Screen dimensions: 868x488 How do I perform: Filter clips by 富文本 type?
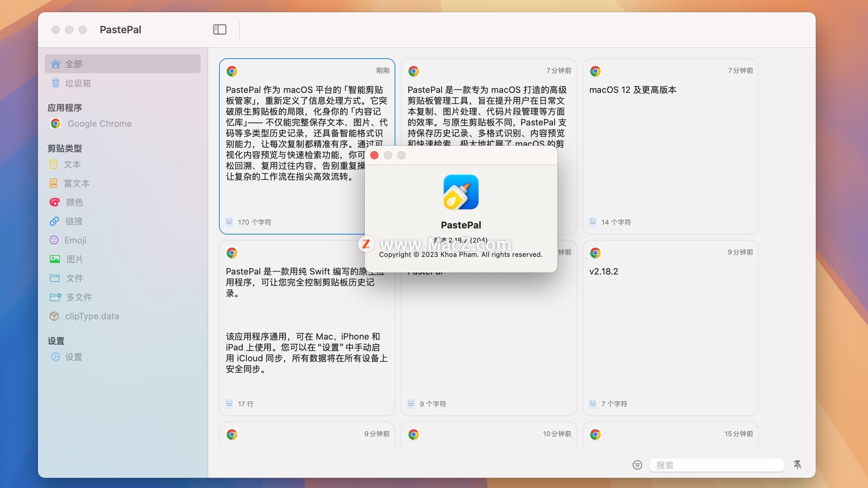tap(123, 183)
